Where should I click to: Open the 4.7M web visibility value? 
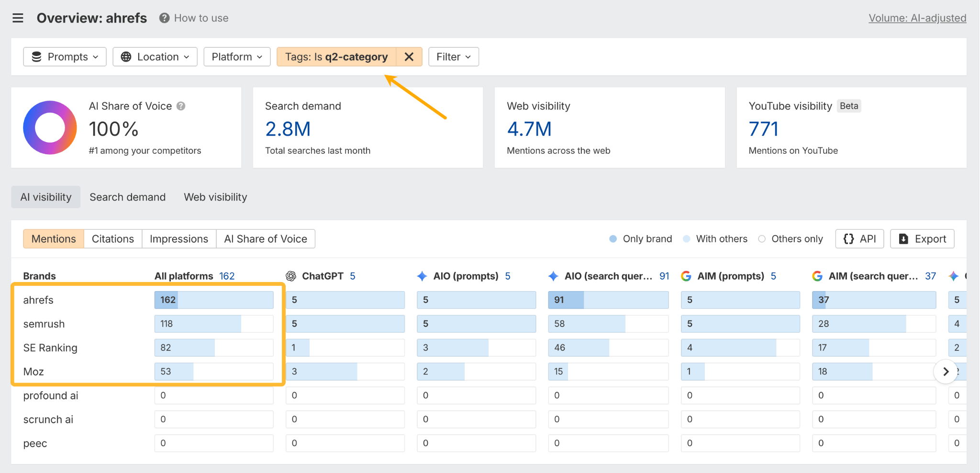pyautogui.click(x=529, y=129)
